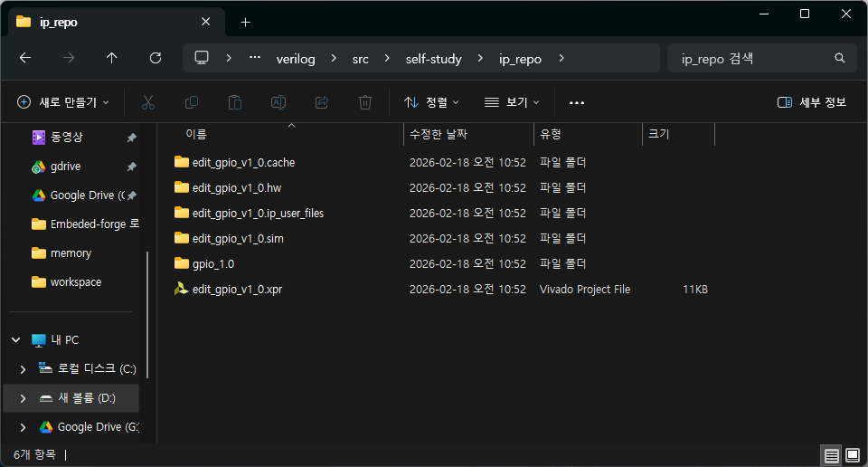Viewport: 868px width, 467px height.
Task: Expand 로컬 디스크 (C:) tree node
Action: (x=23, y=369)
